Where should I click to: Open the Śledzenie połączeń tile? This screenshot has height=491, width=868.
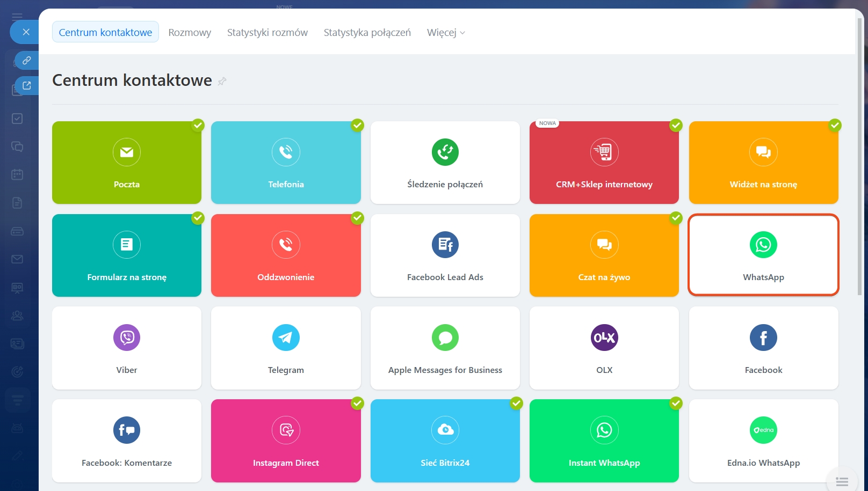[x=445, y=163]
